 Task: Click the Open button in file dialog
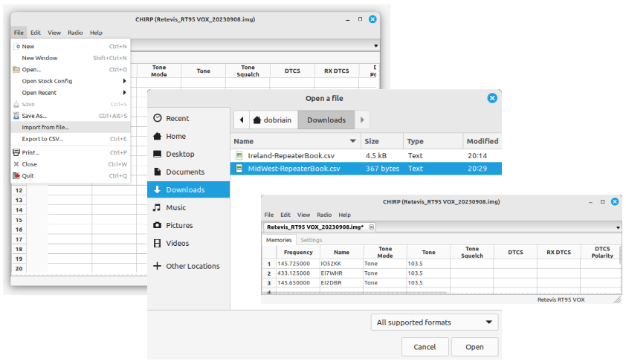coord(474,347)
